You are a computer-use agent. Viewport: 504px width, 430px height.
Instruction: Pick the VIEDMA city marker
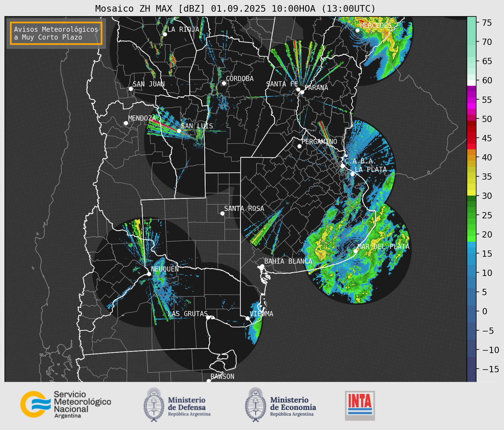tap(247, 318)
